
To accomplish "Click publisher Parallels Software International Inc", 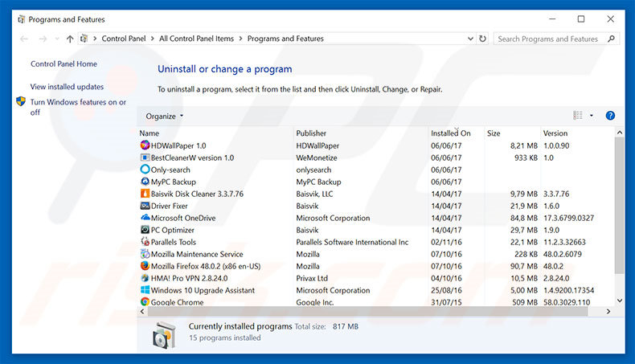I will (352, 242).
